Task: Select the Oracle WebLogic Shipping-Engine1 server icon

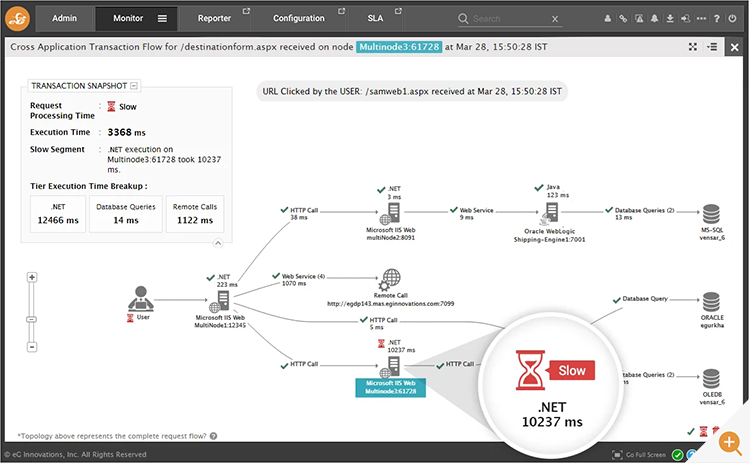Action: tap(549, 214)
